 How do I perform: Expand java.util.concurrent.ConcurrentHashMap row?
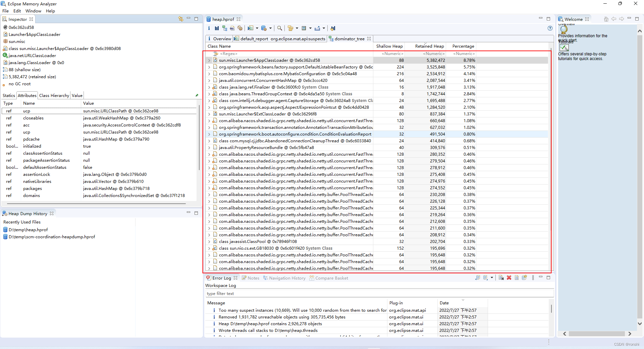[x=209, y=81]
